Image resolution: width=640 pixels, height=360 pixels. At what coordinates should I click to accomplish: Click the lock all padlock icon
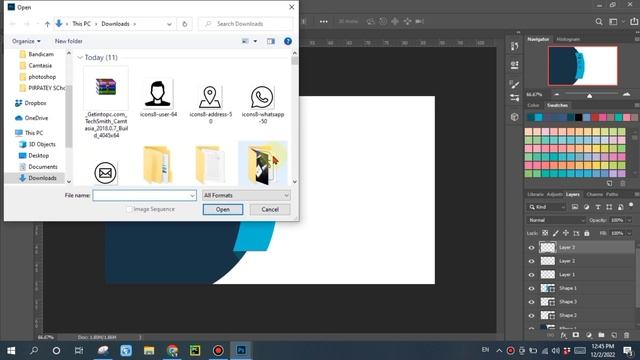pos(587,233)
